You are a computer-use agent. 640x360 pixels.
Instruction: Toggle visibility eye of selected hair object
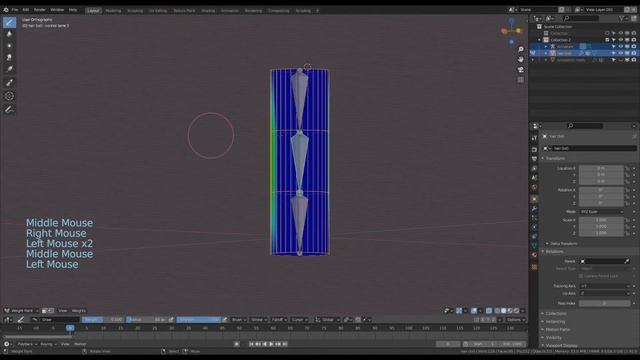tap(620, 53)
